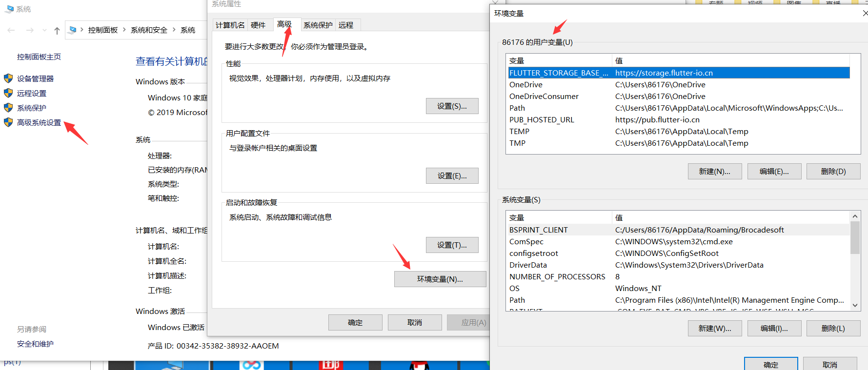Click 设置(E) user profiles button
This screenshot has width=868, height=370.
click(452, 175)
